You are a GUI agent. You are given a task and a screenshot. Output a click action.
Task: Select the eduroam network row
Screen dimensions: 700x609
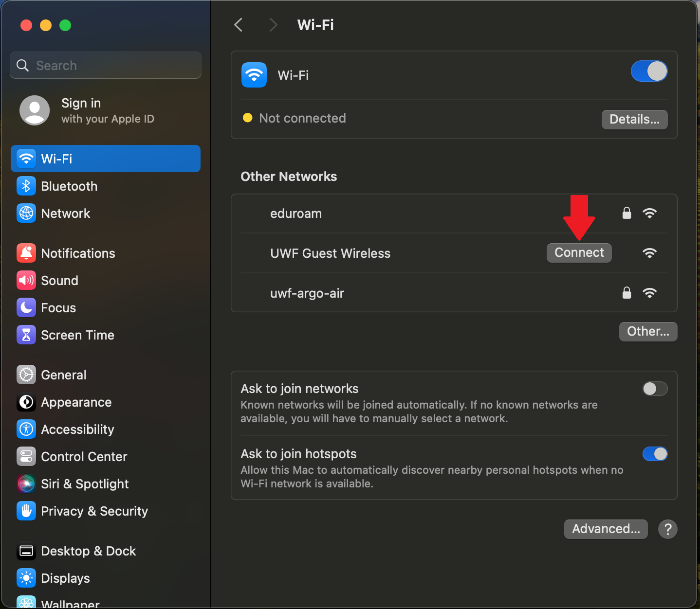point(454,213)
